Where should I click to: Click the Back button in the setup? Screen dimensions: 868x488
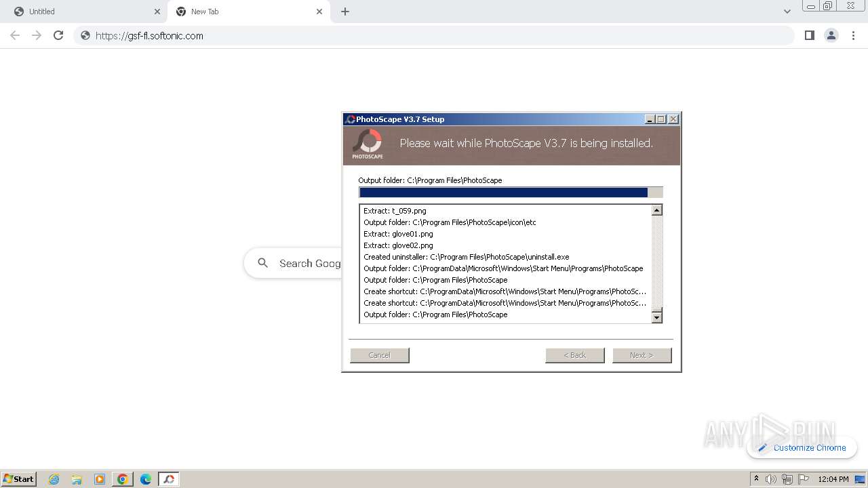[575, 355]
